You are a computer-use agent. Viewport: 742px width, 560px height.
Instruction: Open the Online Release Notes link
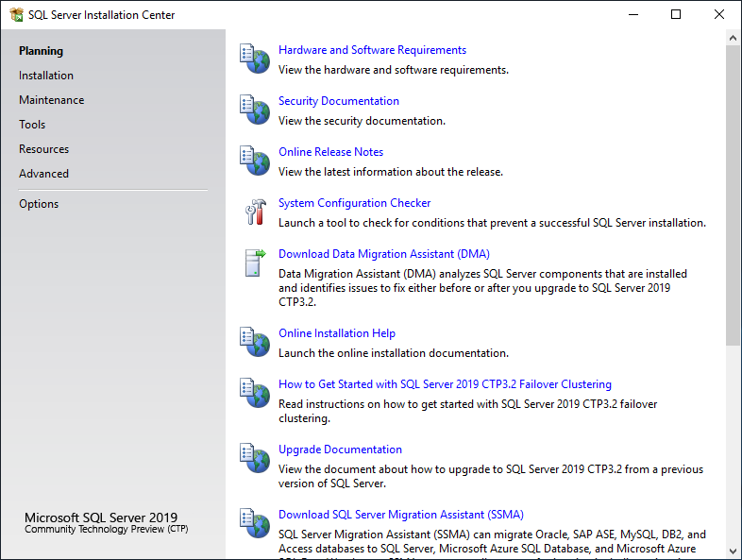click(x=330, y=152)
